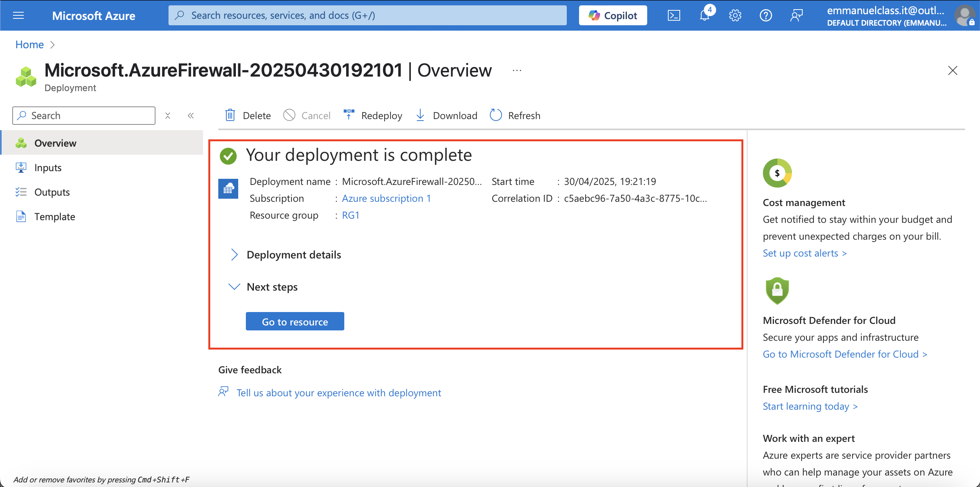This screenshot has width=980, height=487.
Task: View notifications bell with 4 alerts
Action: click(705, 15)
